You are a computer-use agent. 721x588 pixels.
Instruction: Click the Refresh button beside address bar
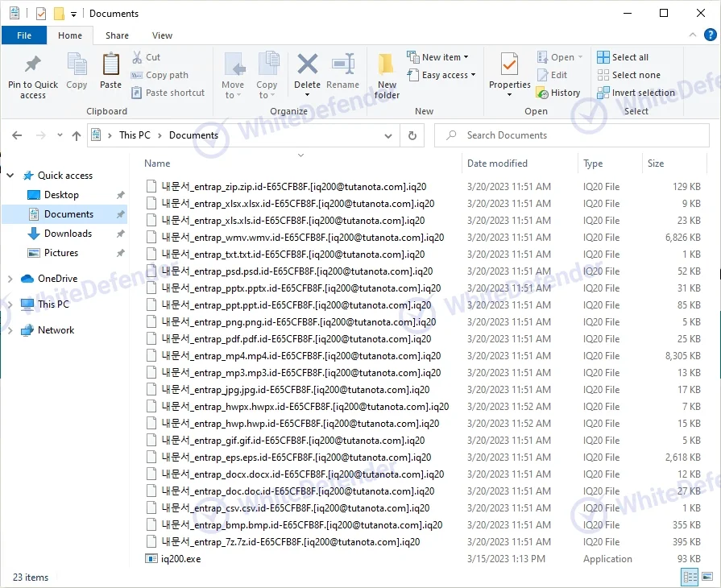click(412, 135)
